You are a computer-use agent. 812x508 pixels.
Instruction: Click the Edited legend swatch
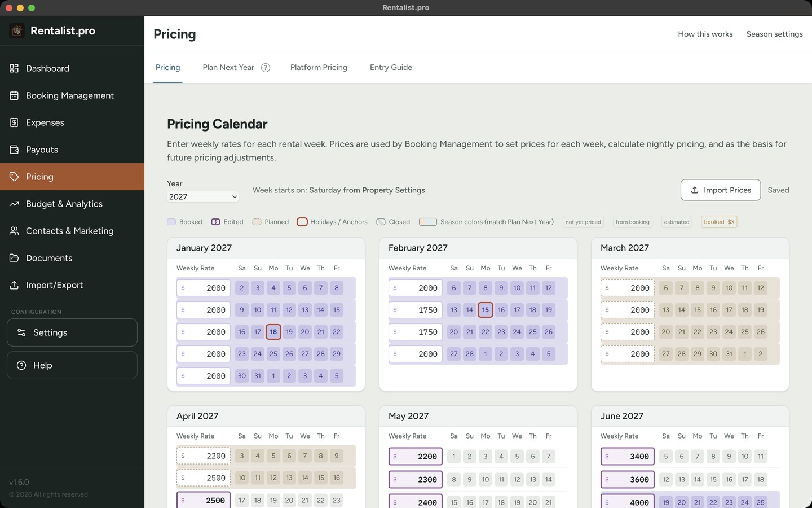[x=215, y=222]
